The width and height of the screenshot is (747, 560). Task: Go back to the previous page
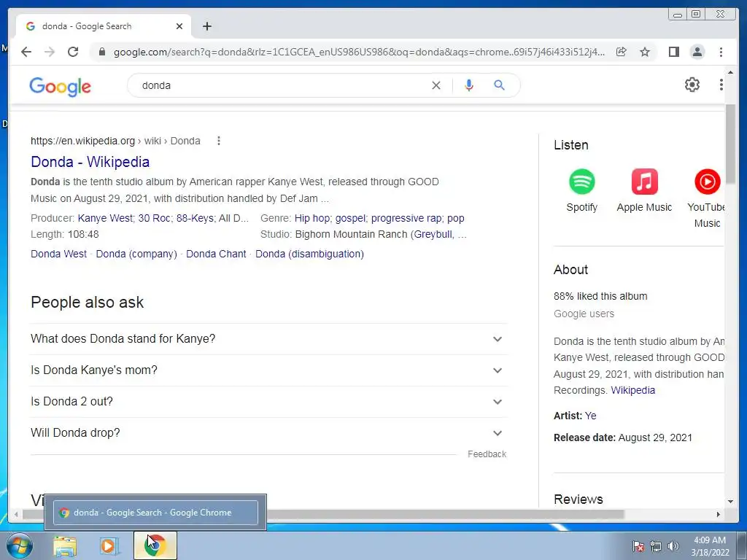[26, 52]
